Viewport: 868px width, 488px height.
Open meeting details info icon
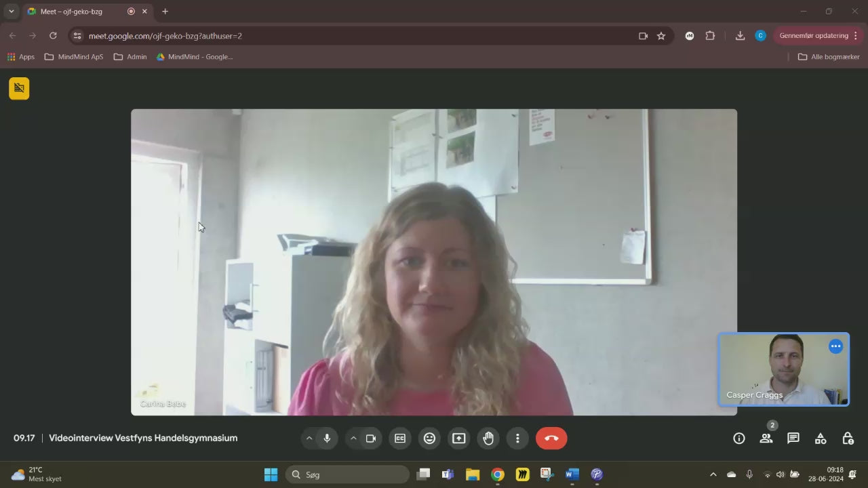[x=739, y=439]
